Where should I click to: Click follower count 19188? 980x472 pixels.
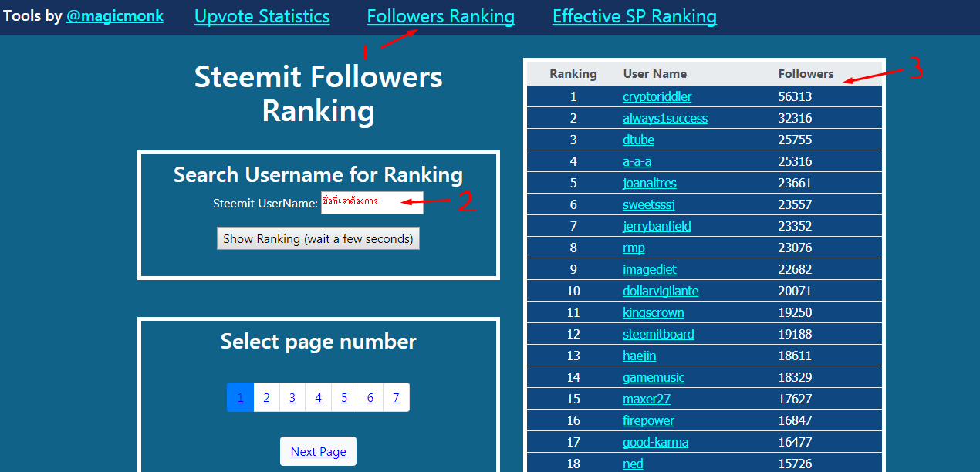click(x=795, y=334)
